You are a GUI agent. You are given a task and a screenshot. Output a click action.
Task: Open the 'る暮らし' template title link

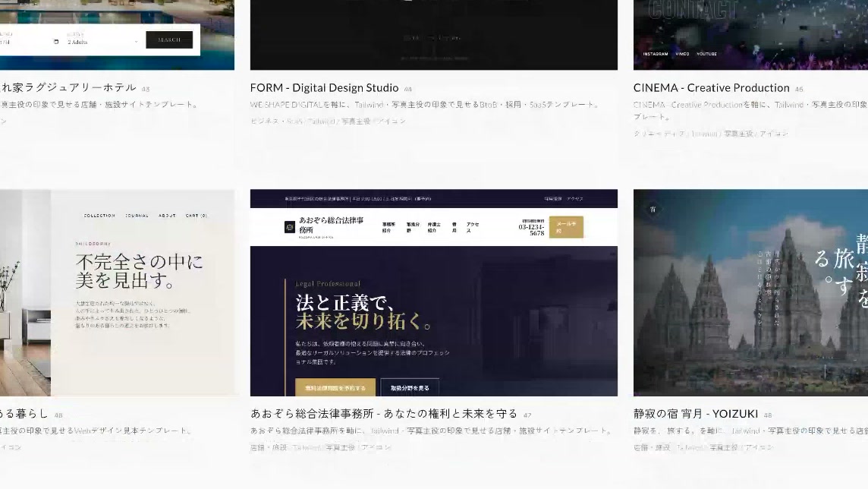(x=24, y=413)
